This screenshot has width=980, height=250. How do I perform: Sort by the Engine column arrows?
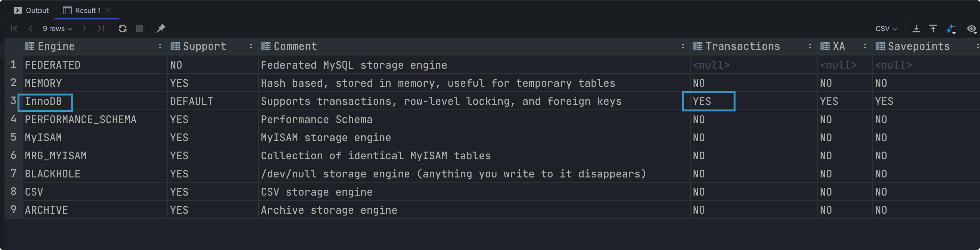(x=160, y=46)
